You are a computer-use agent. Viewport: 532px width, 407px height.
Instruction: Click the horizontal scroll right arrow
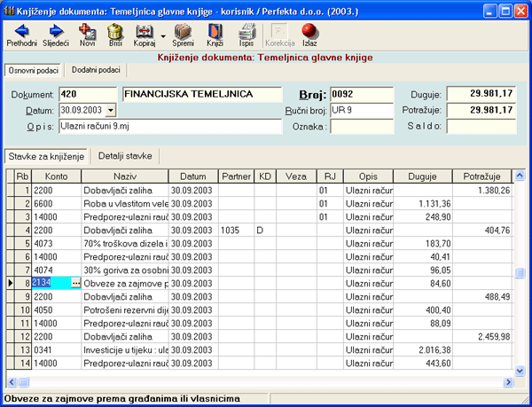click(x=508, y=382)
